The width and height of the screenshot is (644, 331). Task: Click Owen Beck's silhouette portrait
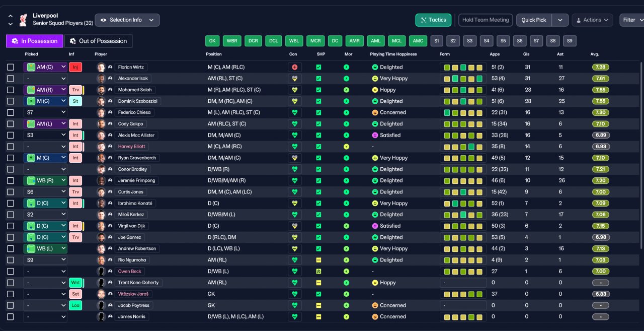pos(101,271)
